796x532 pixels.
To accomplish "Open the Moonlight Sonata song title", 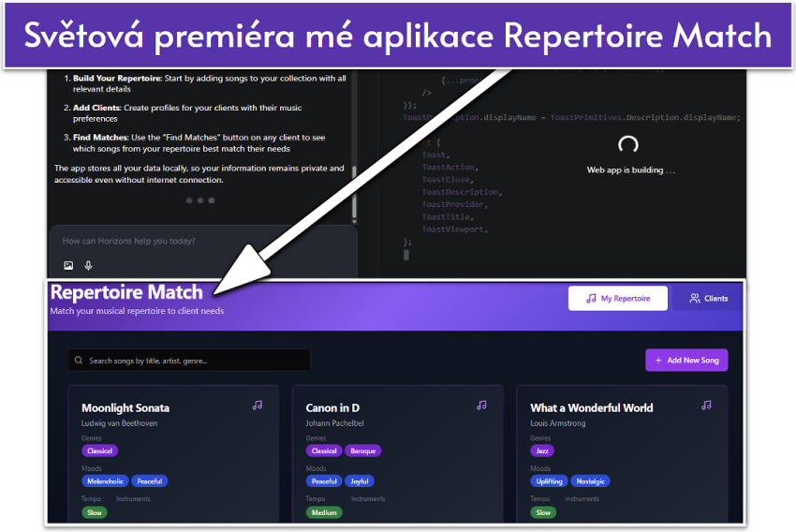I will point(125,408).
